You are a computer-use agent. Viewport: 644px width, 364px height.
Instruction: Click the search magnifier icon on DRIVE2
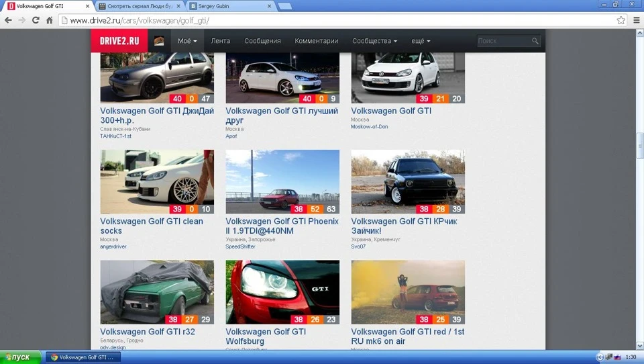[535, 41]
